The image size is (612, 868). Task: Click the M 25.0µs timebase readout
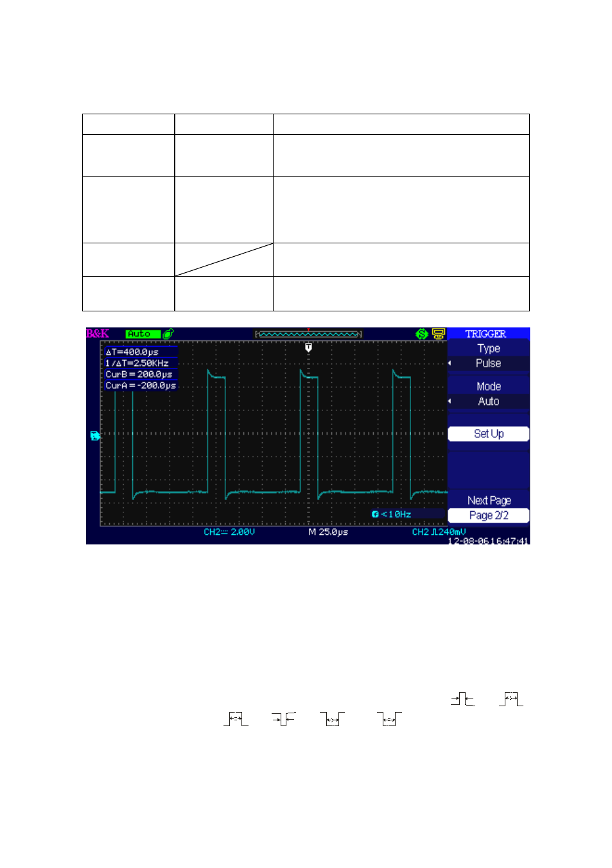pos(328,532)
